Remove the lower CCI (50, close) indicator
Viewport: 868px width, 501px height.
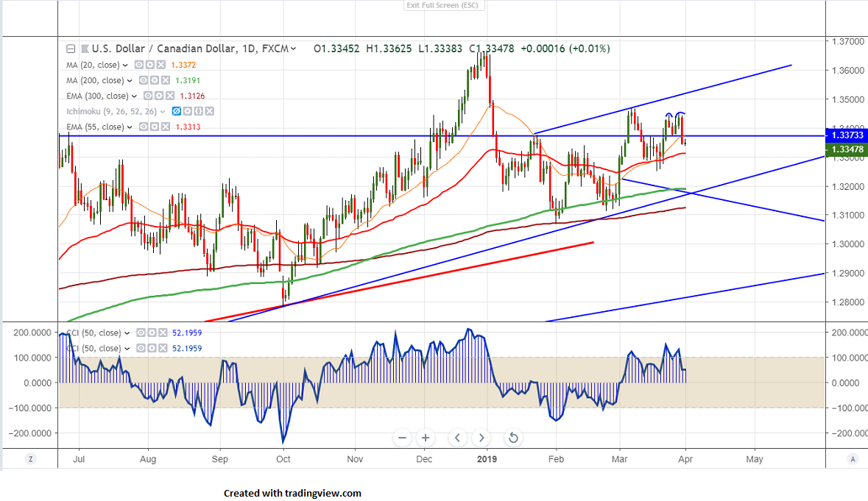pos(163,349)
